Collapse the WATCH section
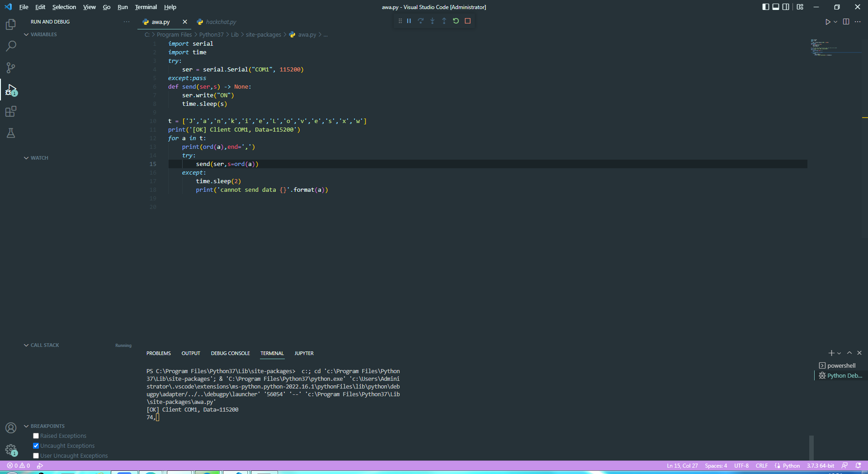Image resolution: width=868 pixels, height=474 pixels. (36, 158)
